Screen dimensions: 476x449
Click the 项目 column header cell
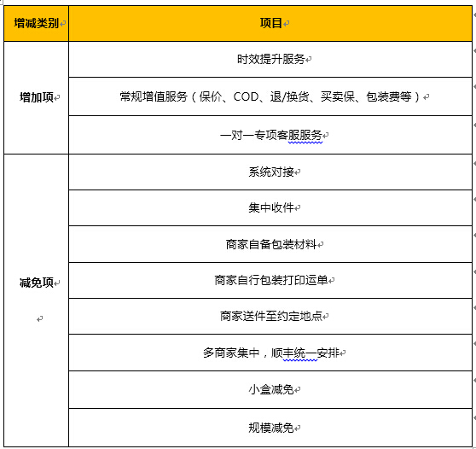coord(270,23)
